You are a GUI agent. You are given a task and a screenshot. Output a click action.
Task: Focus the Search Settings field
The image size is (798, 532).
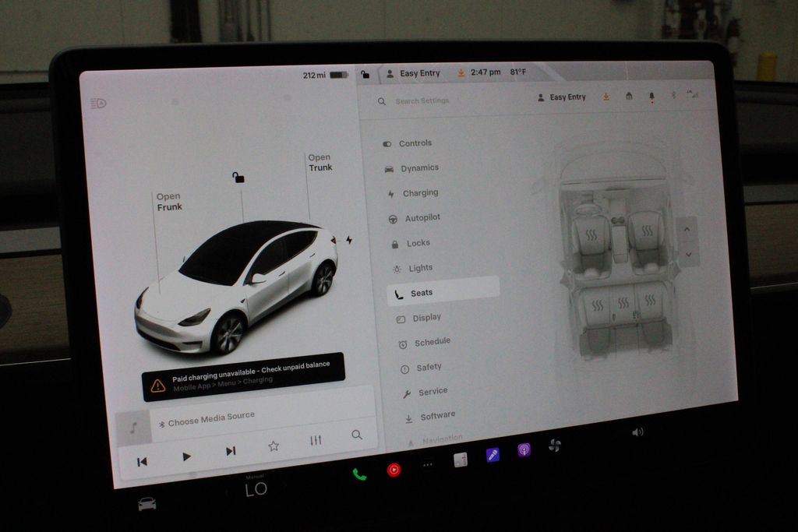coord(422,100)
